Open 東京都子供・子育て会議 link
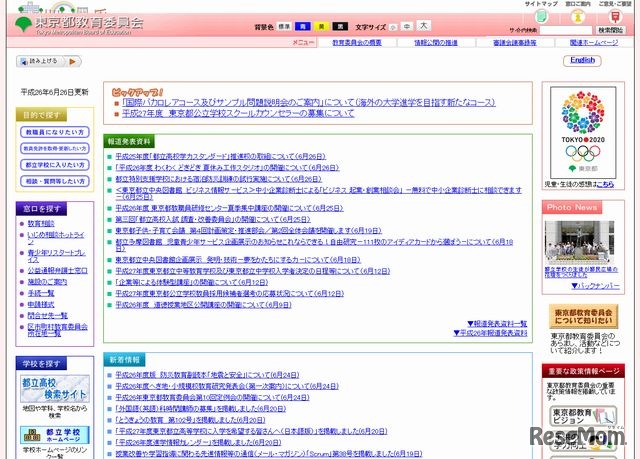Viewport: 640px width, 459px height. (248, 231)
